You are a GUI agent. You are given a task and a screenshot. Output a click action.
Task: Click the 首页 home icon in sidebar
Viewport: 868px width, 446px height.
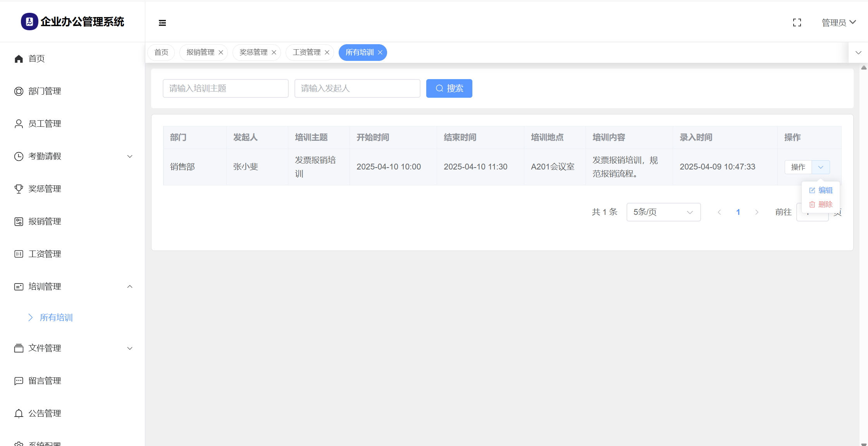point(19,59)
